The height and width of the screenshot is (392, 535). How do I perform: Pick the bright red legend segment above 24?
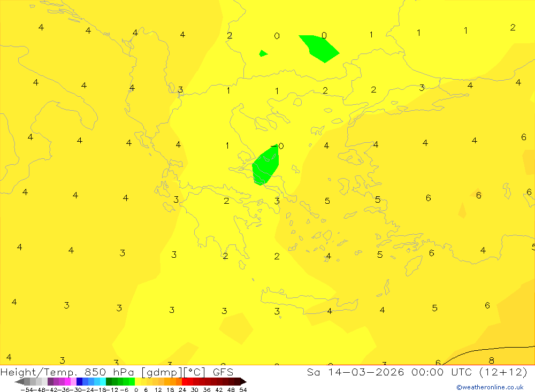[185, 381]
